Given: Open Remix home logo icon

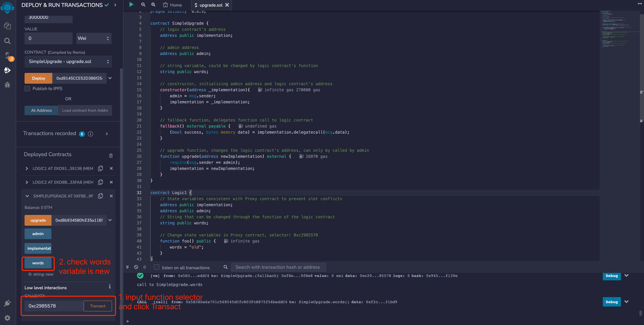Looking at the screenshot, I should click(8, 8).
